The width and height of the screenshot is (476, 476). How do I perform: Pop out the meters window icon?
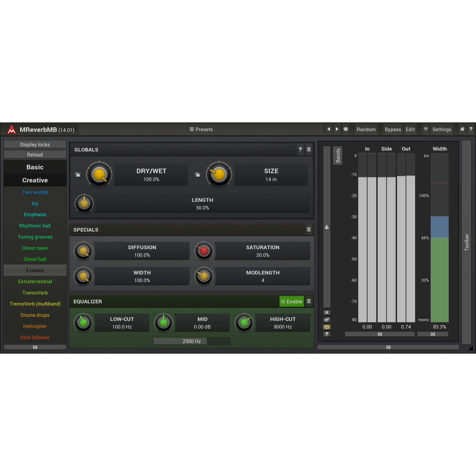[x=327, y=320]
